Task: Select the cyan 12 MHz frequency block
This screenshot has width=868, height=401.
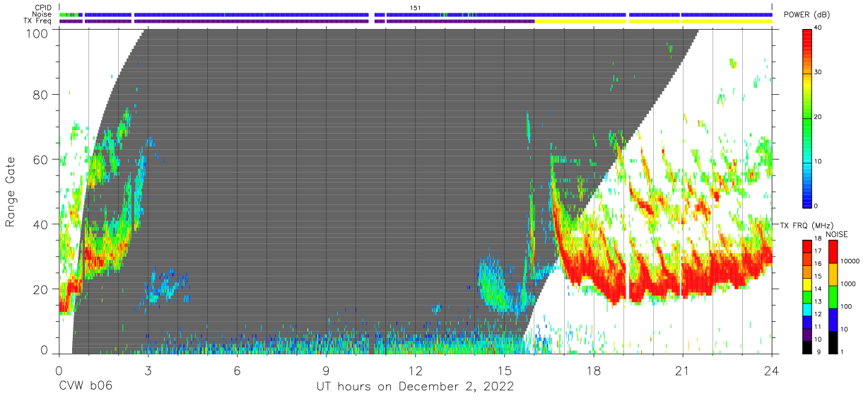Action: tap(807, 315)
